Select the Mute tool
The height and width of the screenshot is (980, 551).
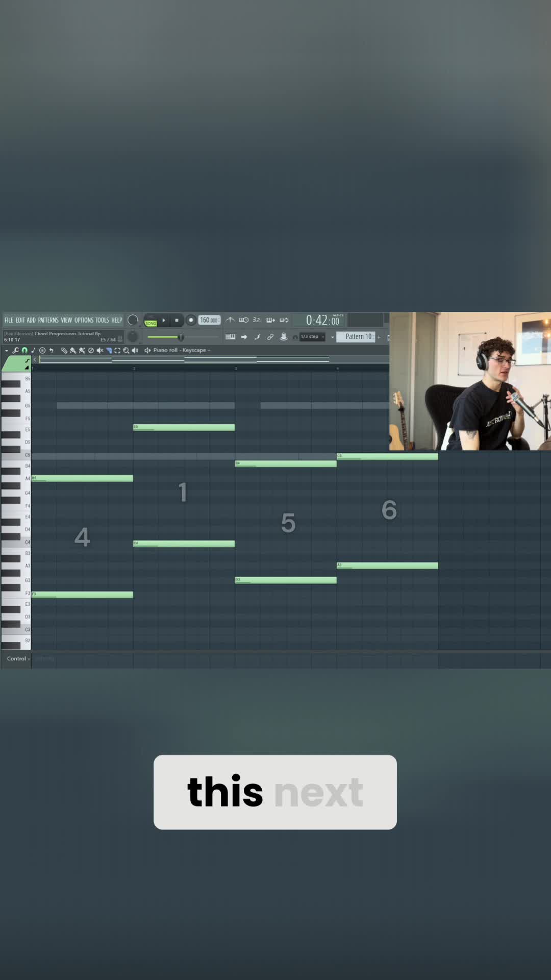point(100,350)
